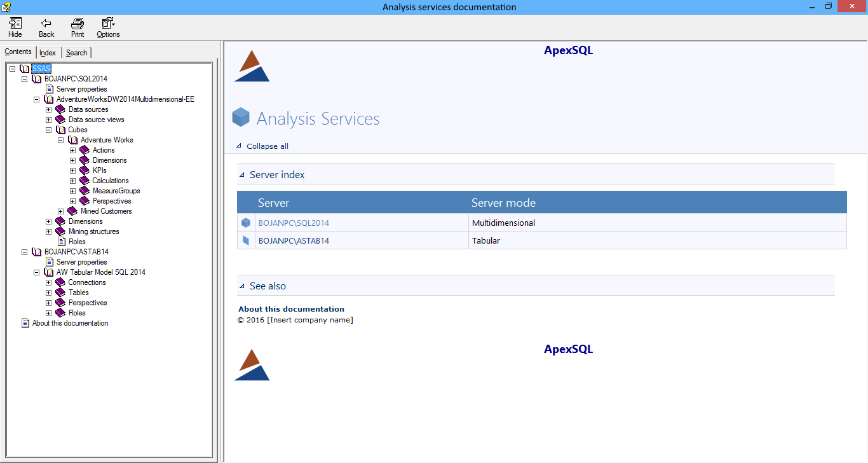Expand the Data sources tree node
Screen dimensions: 868x463
click(x=48, y=109)
